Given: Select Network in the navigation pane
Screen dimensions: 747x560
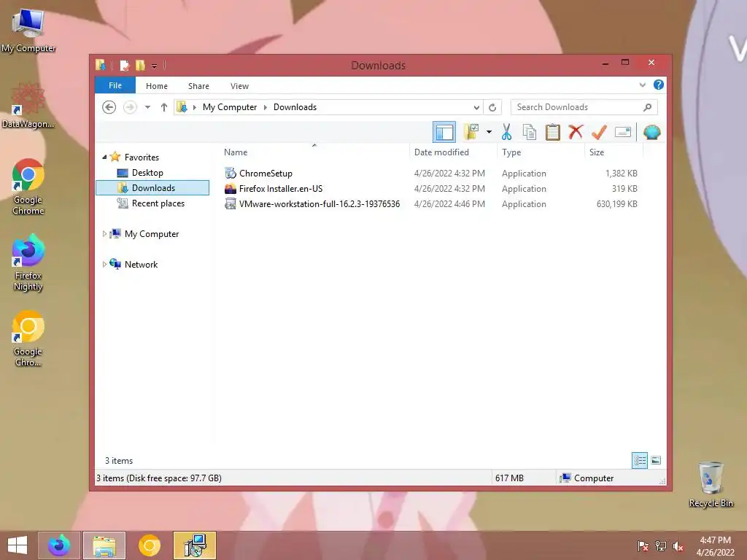Looking at the screenshot, I should pos(141,264).
